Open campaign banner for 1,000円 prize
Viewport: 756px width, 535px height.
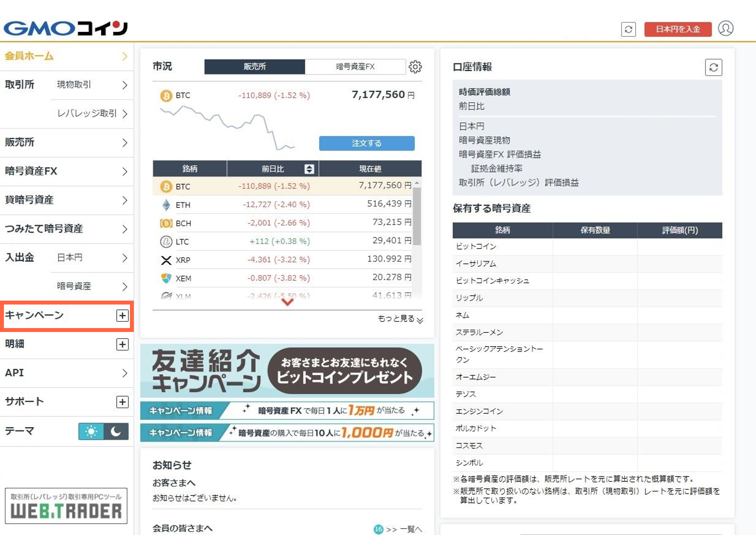(287, 433)
